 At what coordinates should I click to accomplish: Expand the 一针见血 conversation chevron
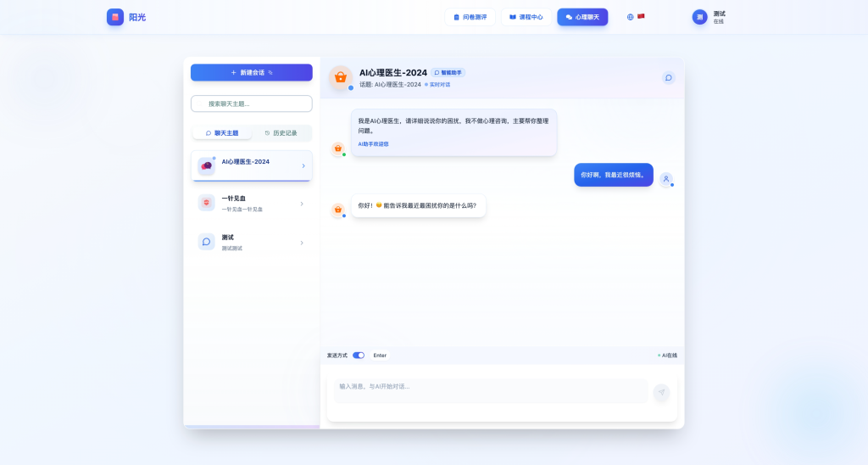tap(301, 204)
